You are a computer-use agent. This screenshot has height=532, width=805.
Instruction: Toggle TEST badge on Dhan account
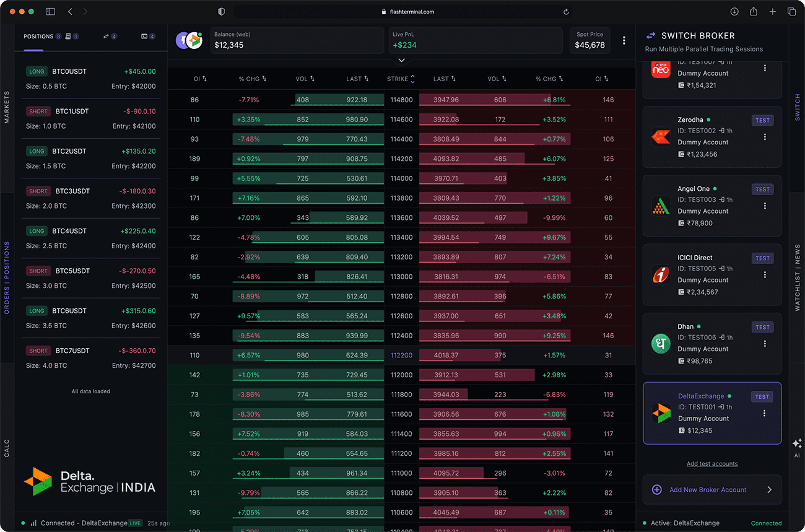click(762, 327)
